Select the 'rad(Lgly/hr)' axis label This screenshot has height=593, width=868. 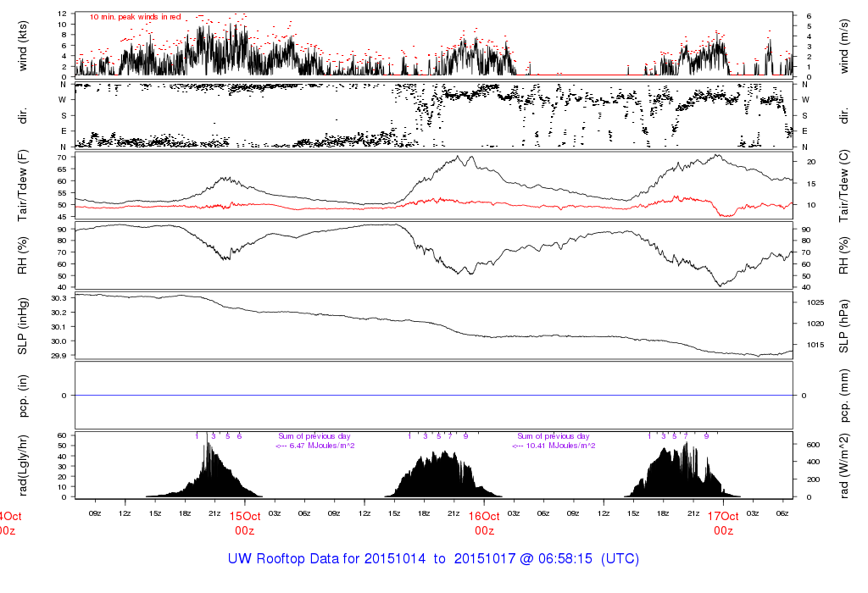(23, 465)
